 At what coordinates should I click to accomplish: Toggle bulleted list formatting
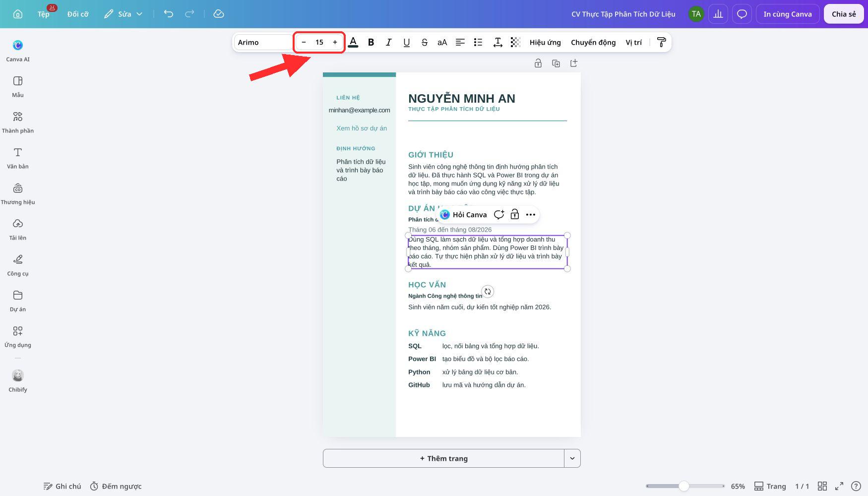(x=478, y=42)
